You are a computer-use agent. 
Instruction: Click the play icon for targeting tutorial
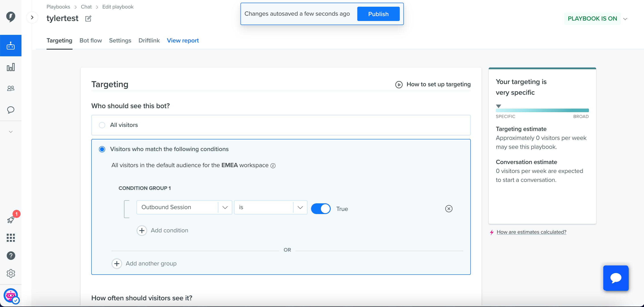(399, 85)
